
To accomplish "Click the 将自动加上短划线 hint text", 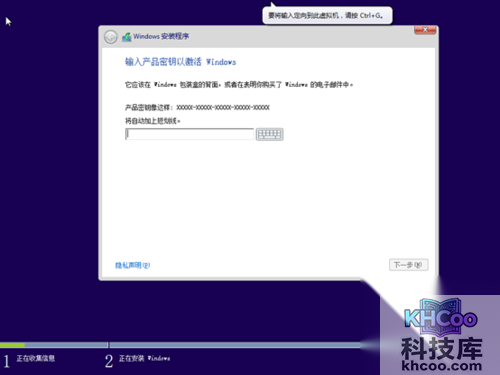I will (x=153, y=121).
